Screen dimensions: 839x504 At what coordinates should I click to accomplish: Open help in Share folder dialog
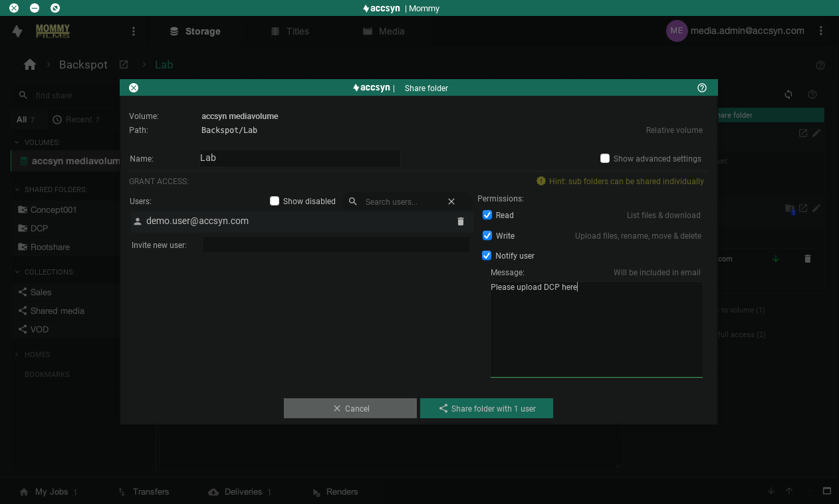coord(702,88)
